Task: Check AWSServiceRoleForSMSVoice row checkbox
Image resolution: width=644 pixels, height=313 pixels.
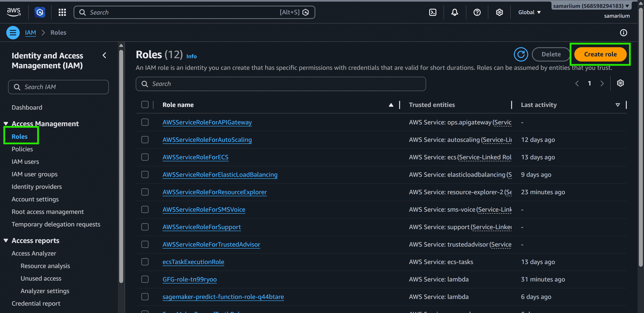Action: (x=145, y=209)
